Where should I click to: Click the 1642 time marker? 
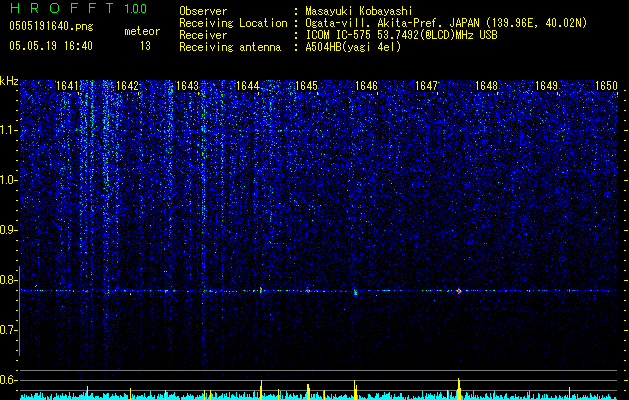coord(127,86)
